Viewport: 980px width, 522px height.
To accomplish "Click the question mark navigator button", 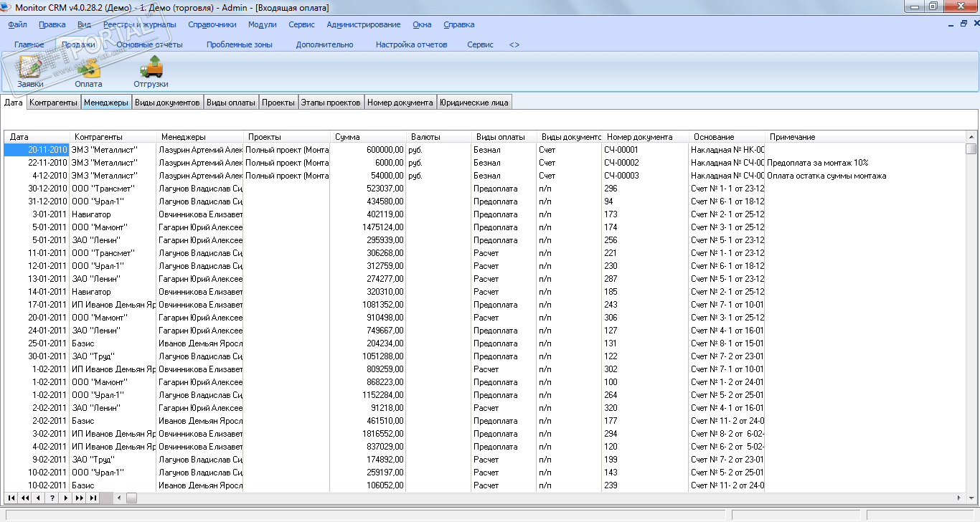I will (52, 498).
